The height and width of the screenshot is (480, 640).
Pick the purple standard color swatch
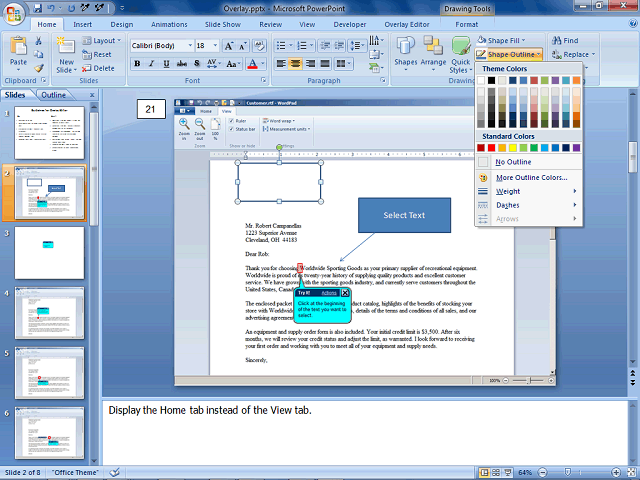(x=576, y=148)
